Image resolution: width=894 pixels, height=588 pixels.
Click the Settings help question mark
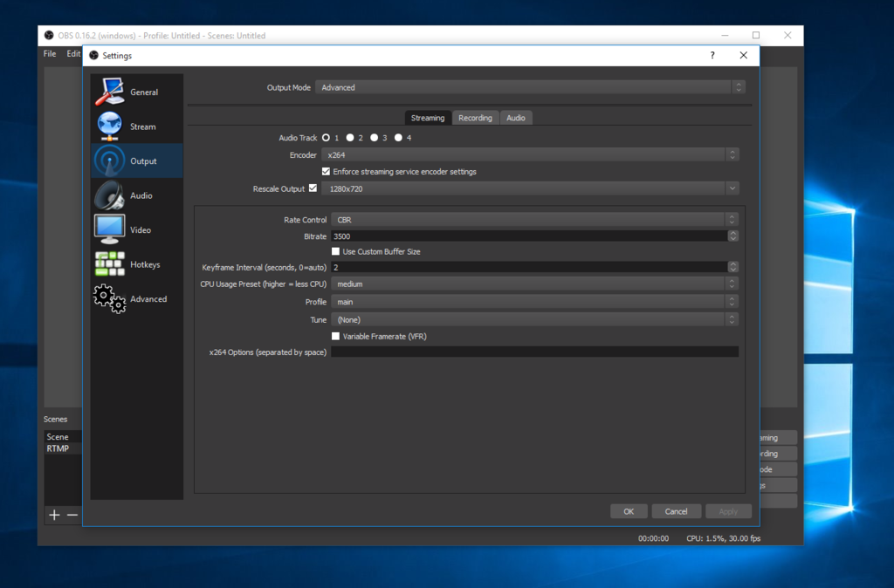712,55
